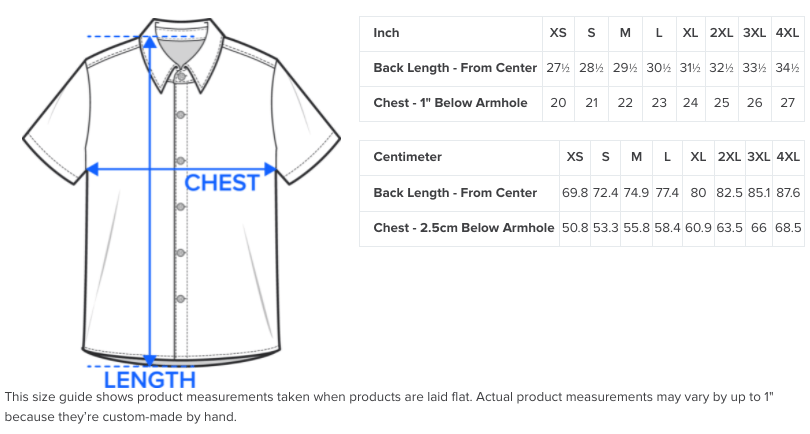Click the 68.5 chest value for 4XL

788,228
